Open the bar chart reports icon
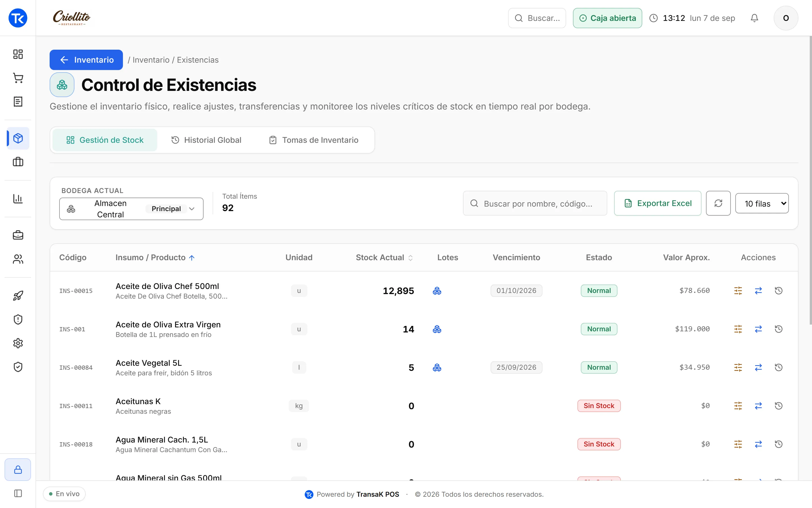This screenshot has width=812, height=508. 18,199
